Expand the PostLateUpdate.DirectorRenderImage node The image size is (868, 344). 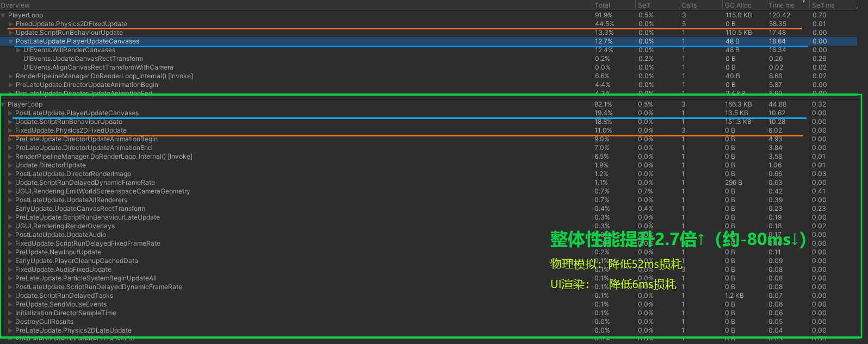(x=10, y=174)
